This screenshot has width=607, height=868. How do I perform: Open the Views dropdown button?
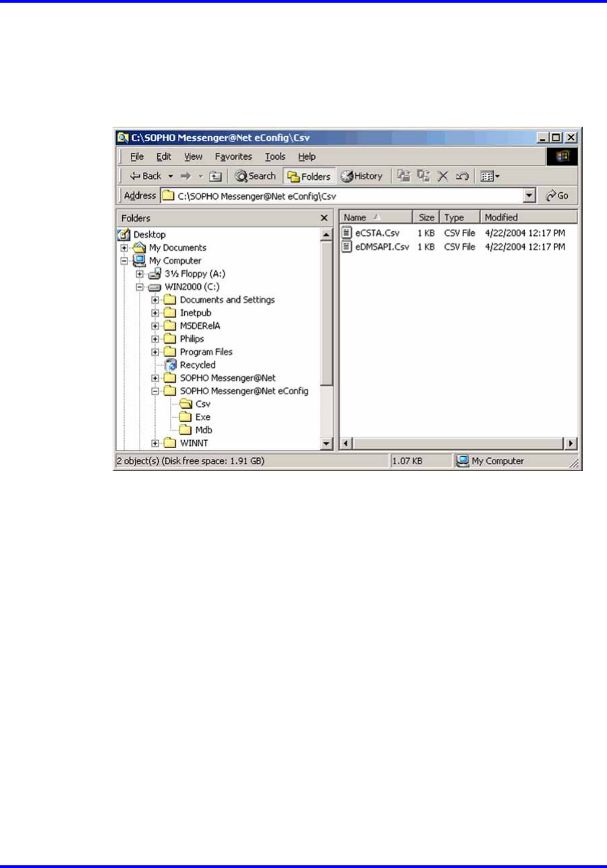point(490,176)
